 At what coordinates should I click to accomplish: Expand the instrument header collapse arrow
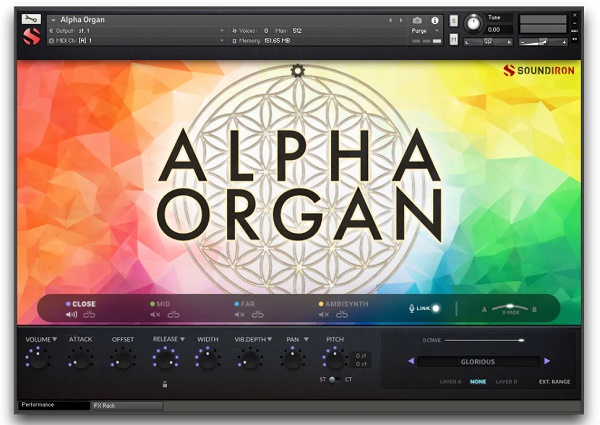[53, 20]
